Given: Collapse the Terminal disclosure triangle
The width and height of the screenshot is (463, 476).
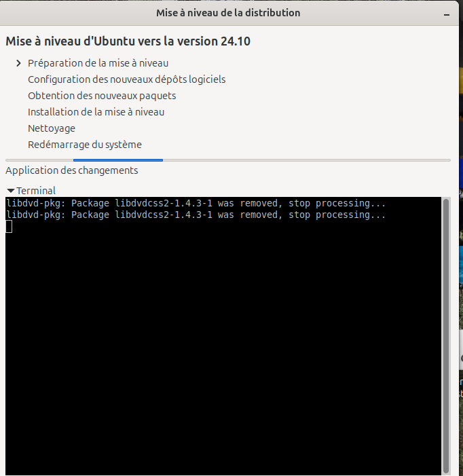Looking at the screenshot, I should coord(11,191).
